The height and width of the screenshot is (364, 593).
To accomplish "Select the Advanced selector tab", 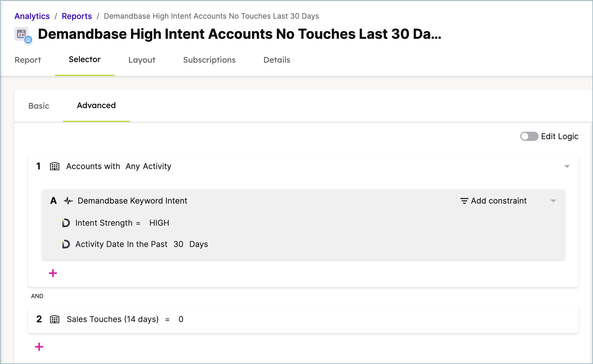I will point(96,106).
